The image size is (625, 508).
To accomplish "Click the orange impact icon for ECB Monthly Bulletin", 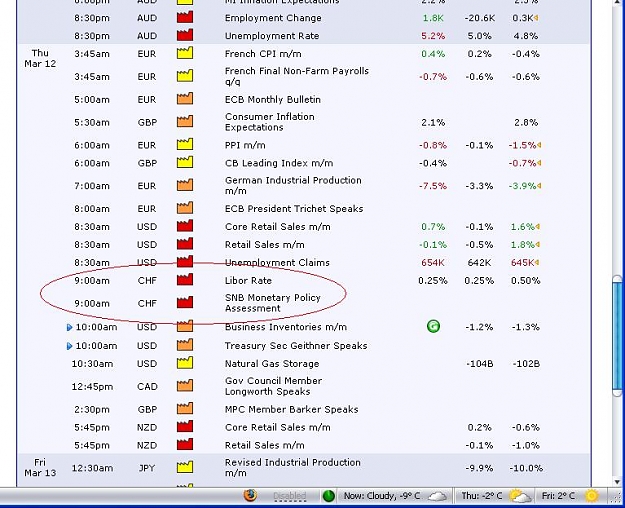I will pos(185,98).
